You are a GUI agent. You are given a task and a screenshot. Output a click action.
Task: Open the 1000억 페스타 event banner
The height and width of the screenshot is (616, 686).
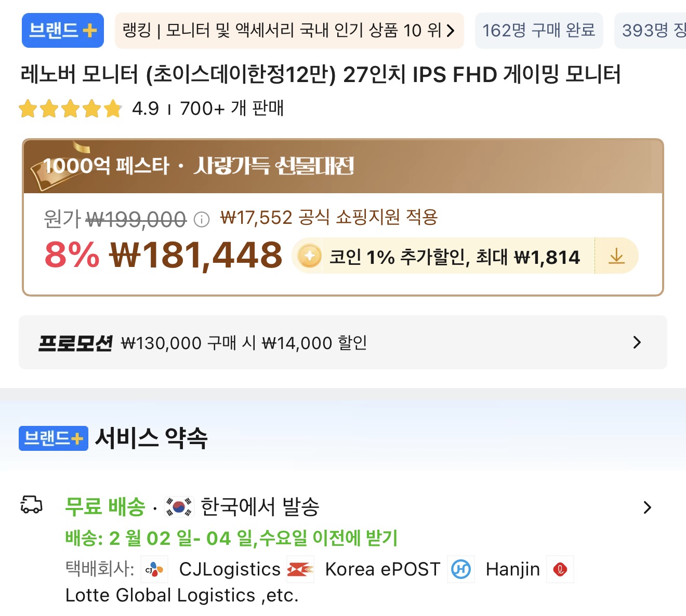pyautogui.click(x=343, y=166)
